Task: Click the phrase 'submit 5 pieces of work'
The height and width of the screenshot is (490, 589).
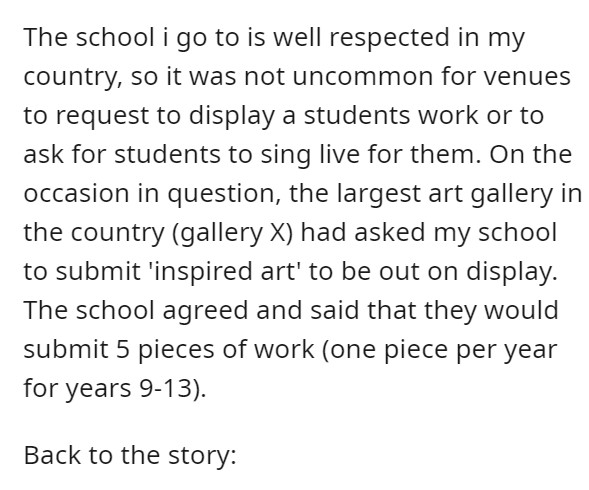Action: tap(169, 349)
